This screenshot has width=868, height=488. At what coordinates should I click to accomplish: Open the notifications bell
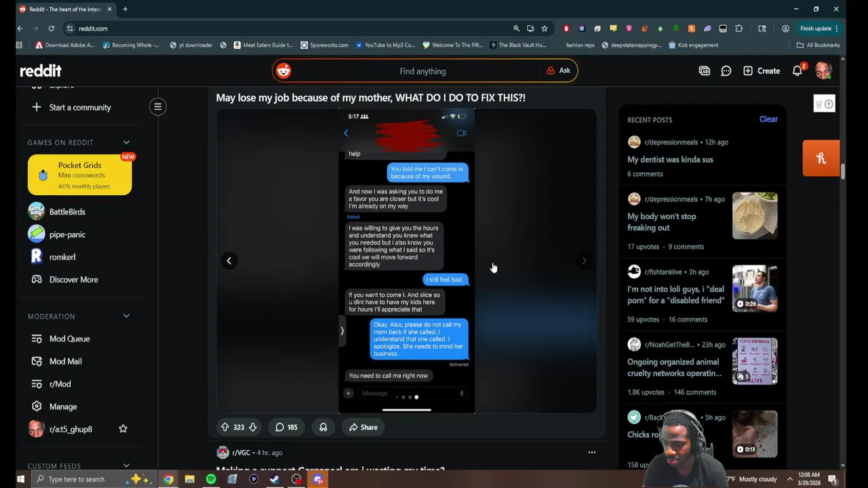pos(797,70)
